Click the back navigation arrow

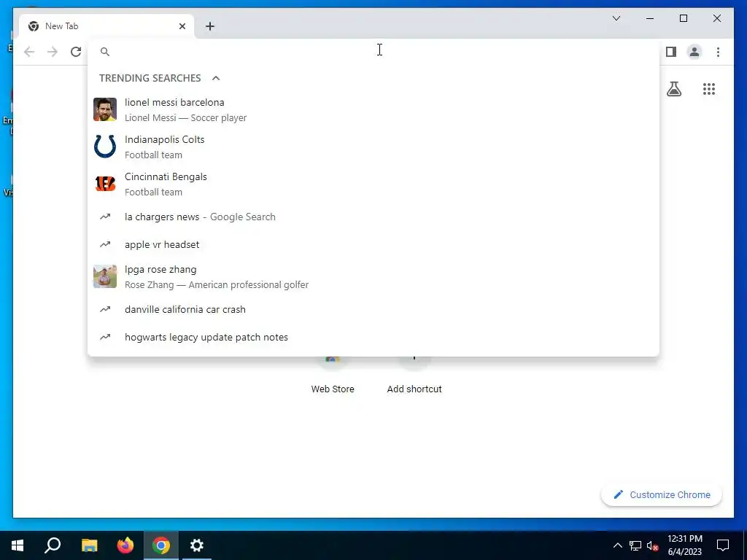(x=29, y=52)
